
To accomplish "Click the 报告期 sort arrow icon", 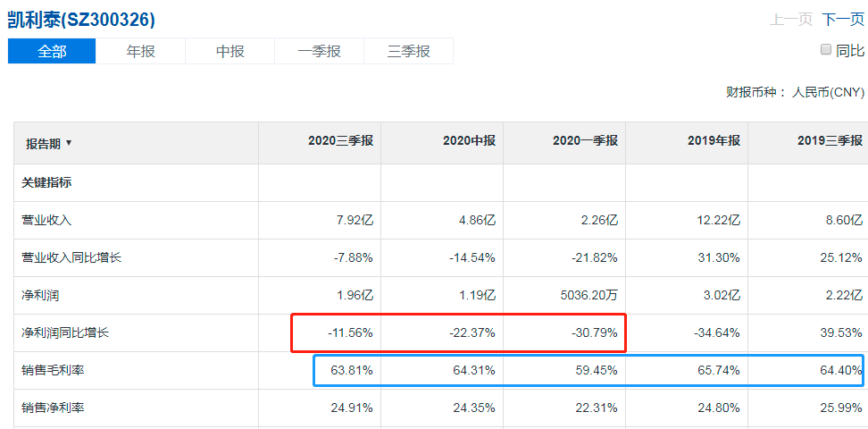I will 69,143.
